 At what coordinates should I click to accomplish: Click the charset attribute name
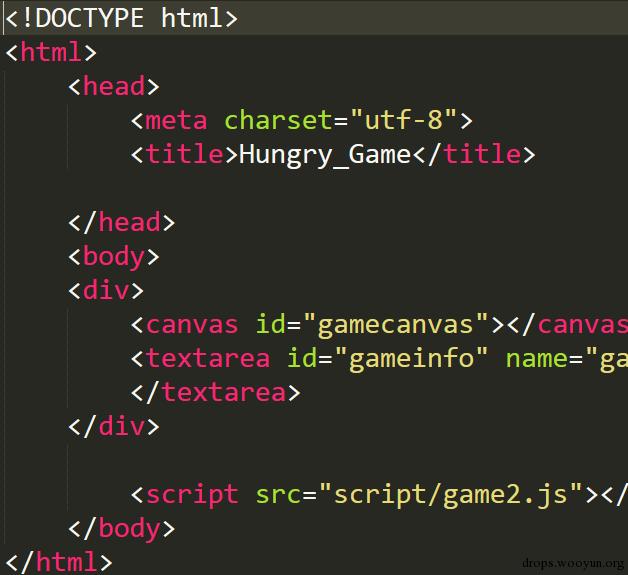(278, 120)
